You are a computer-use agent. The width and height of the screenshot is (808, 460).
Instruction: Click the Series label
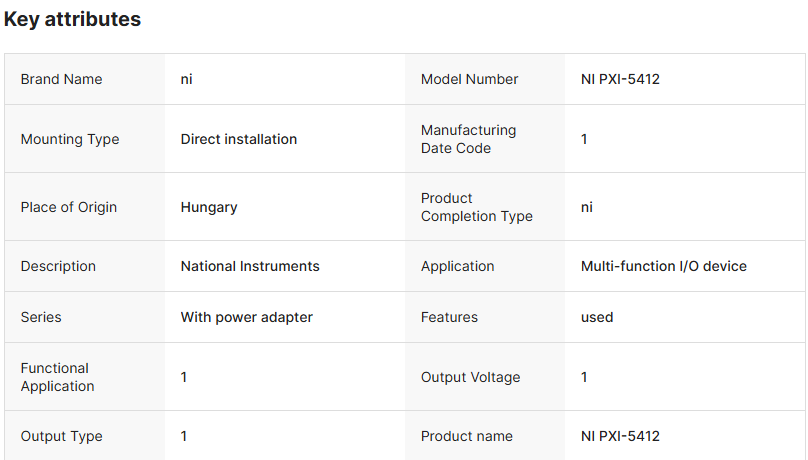click(41, 317)
